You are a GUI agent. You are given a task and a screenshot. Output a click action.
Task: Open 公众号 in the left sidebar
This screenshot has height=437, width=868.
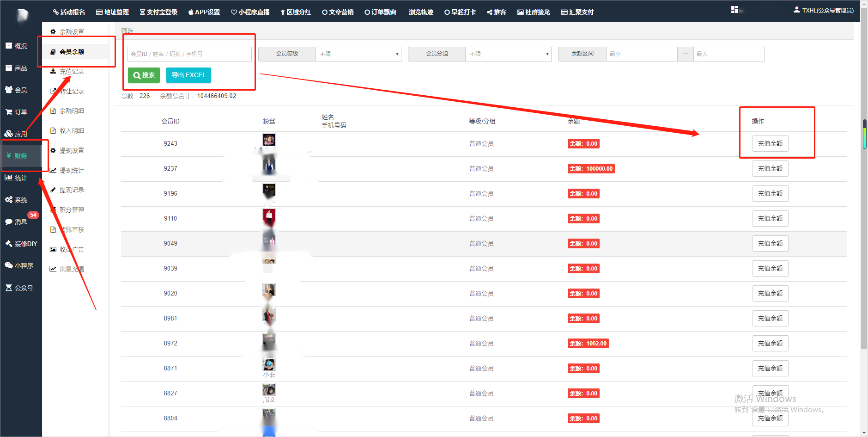[x=19, y=288]
